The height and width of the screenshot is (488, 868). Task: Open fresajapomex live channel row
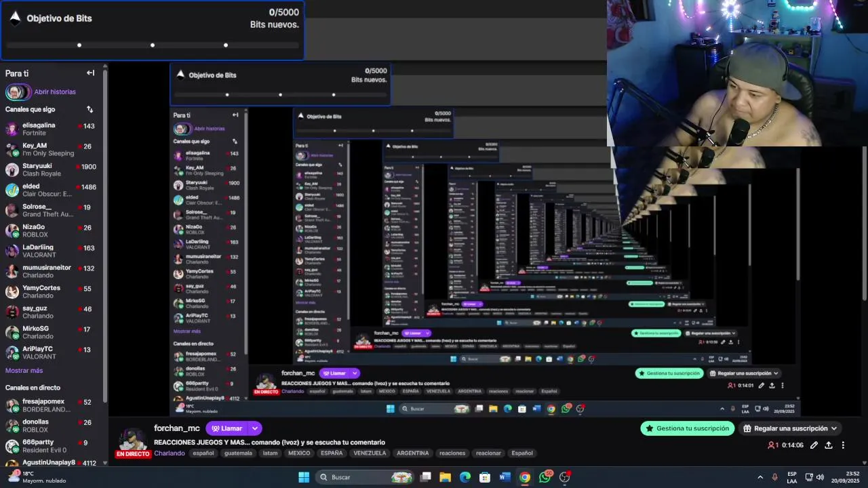[52, 405]
